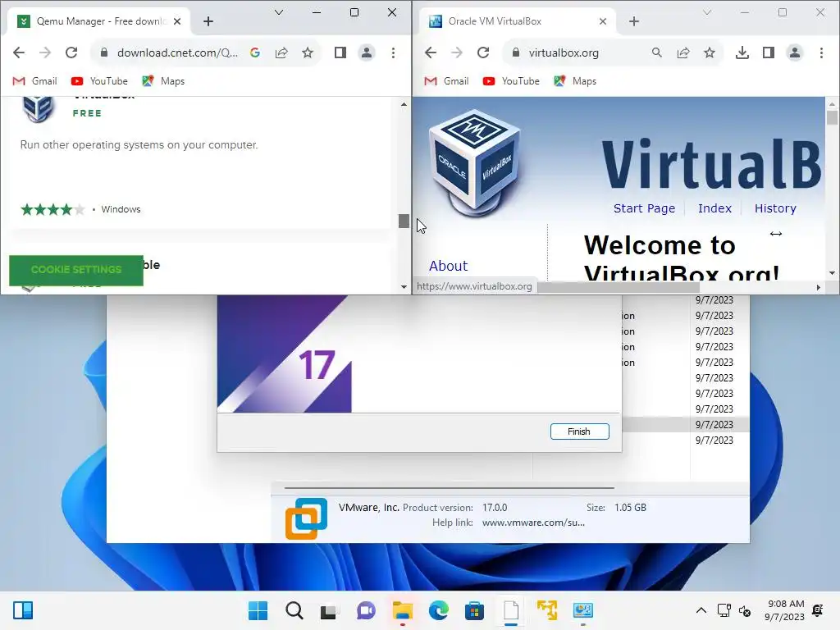Screen dimensions: 840x630
Task: Click the cnet page scroll-up arrow
Action: pos(404,104)
